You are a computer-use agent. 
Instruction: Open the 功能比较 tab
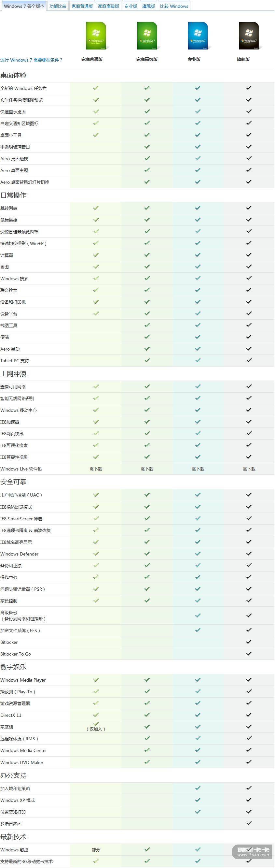58,6
